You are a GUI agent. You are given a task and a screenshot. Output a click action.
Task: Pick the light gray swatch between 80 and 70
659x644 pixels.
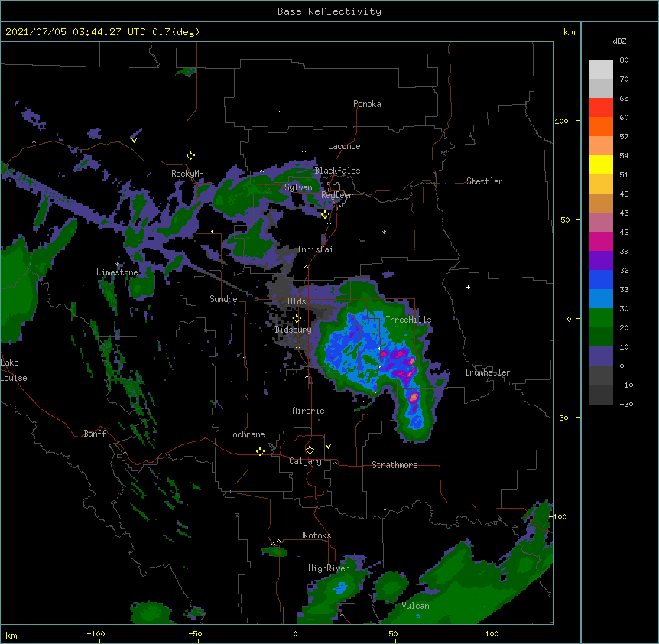pos(601,69)
